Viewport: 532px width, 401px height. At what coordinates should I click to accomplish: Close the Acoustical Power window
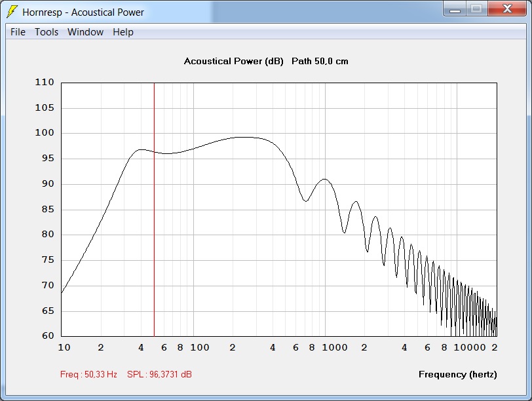(x=507, y=9)
